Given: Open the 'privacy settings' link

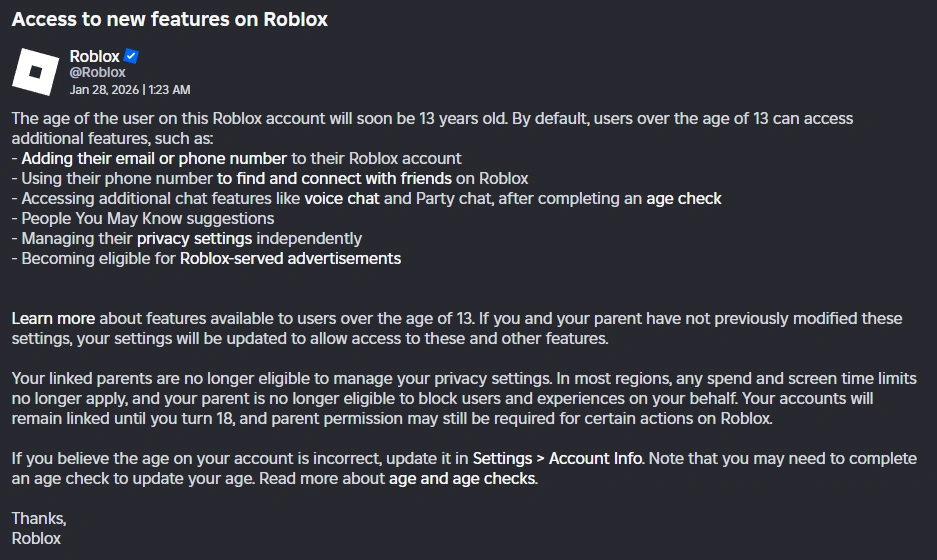Looking at the screenshot, I should coord(195,238).
